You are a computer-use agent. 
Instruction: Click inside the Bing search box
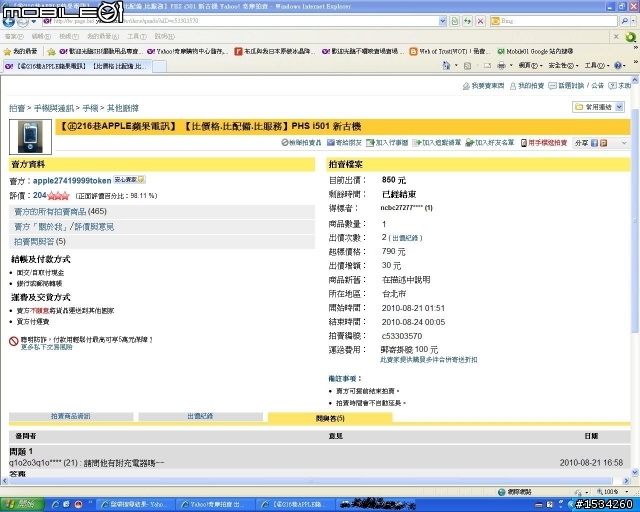557,21
